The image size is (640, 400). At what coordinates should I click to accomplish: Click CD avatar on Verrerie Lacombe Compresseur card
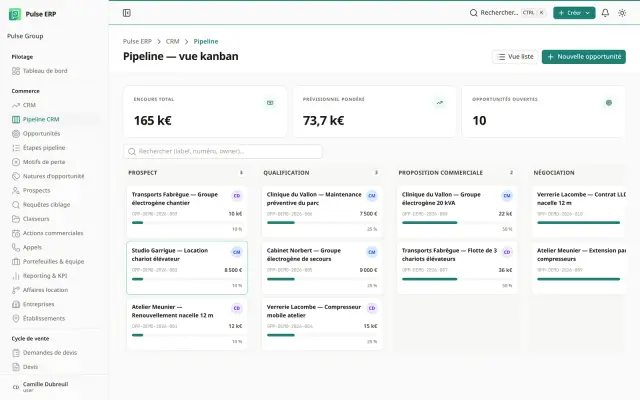[x=372, y=308]
